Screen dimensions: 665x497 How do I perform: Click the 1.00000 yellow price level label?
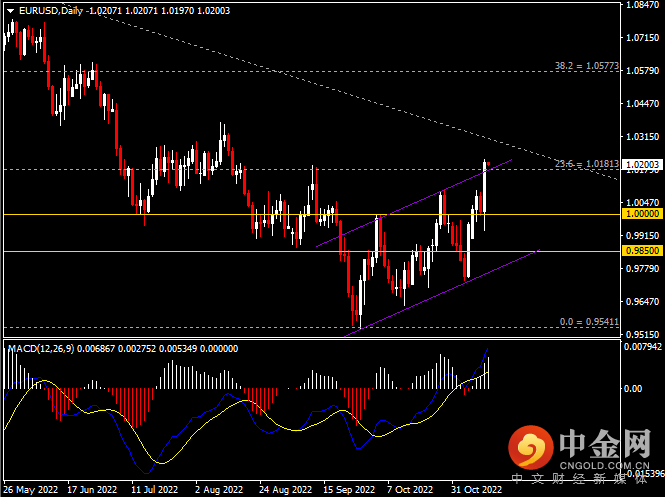(643, 214)
